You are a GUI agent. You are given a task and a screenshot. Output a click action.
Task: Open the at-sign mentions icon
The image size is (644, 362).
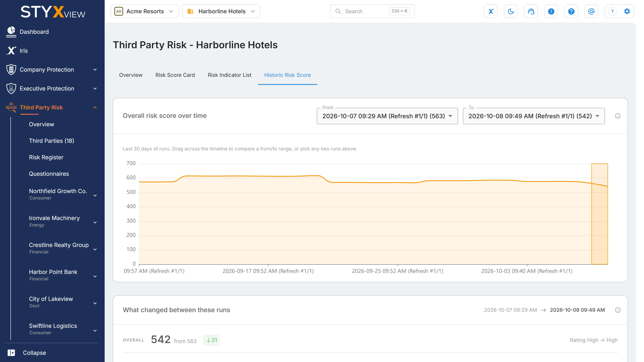click(591, 11)
